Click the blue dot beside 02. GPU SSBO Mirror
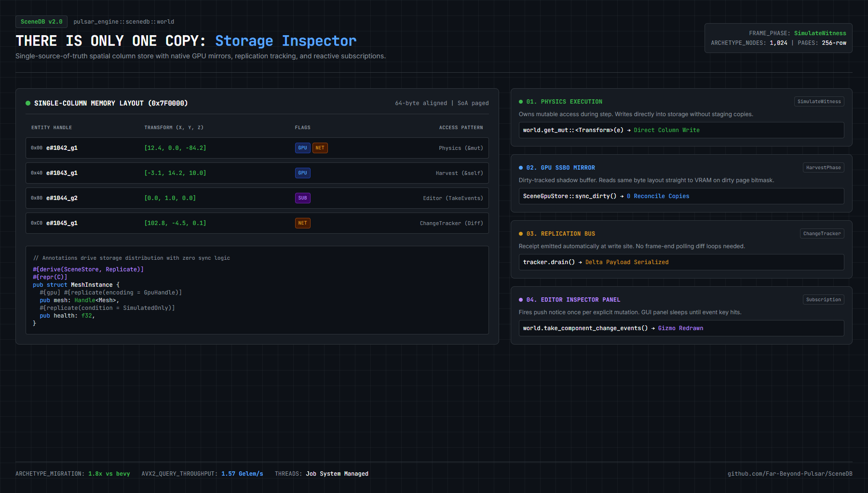Screen dimensions: 868x493 tap(521, 168)
